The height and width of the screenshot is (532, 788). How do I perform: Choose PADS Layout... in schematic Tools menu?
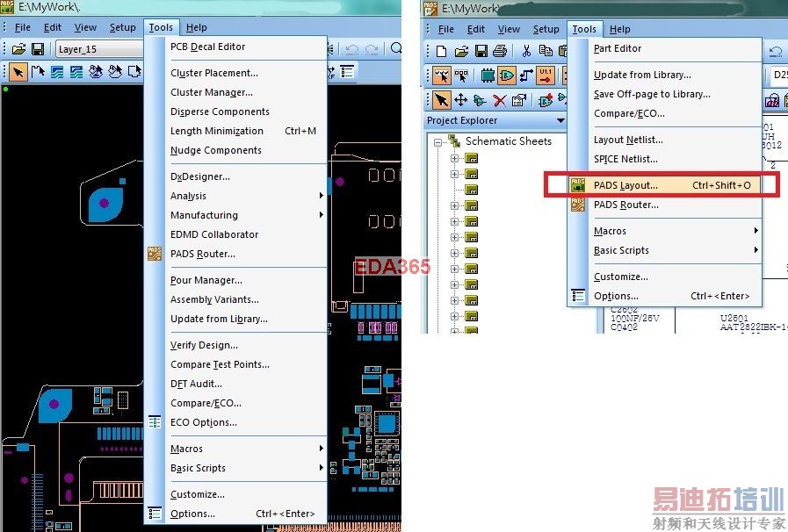tap(665, 185)
